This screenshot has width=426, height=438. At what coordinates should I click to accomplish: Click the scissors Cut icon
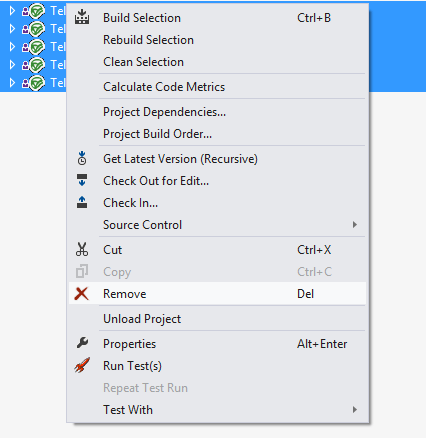82,250
